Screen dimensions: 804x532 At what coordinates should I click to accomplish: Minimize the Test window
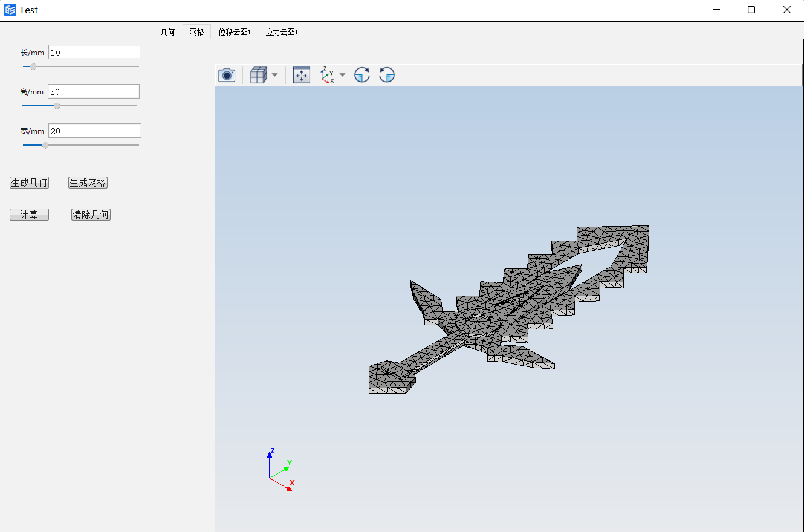pos(716,10)
